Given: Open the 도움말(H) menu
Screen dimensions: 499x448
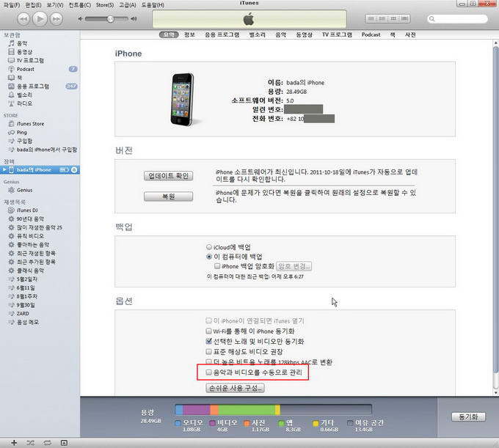Looking at the screenshot, I should click(153, 5).
